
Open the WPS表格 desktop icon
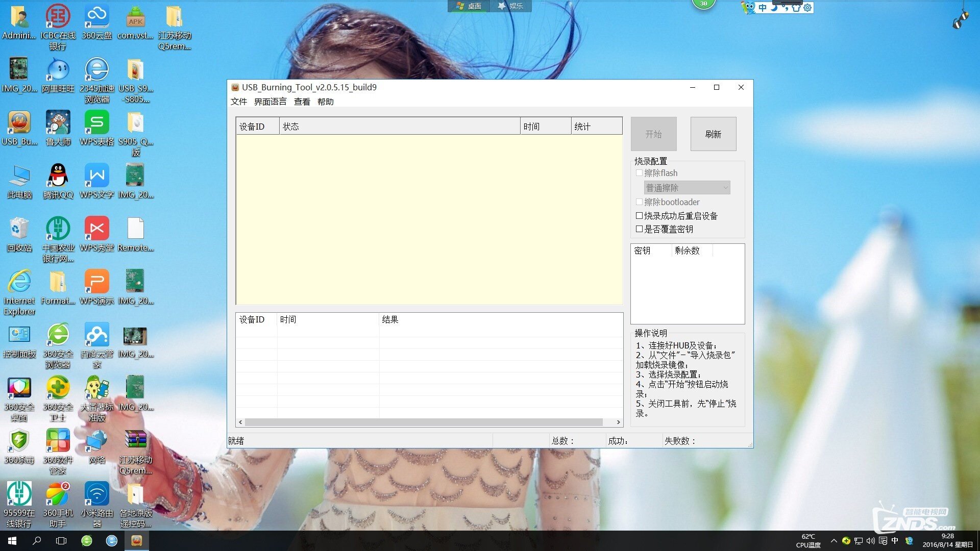coord(96,128)
